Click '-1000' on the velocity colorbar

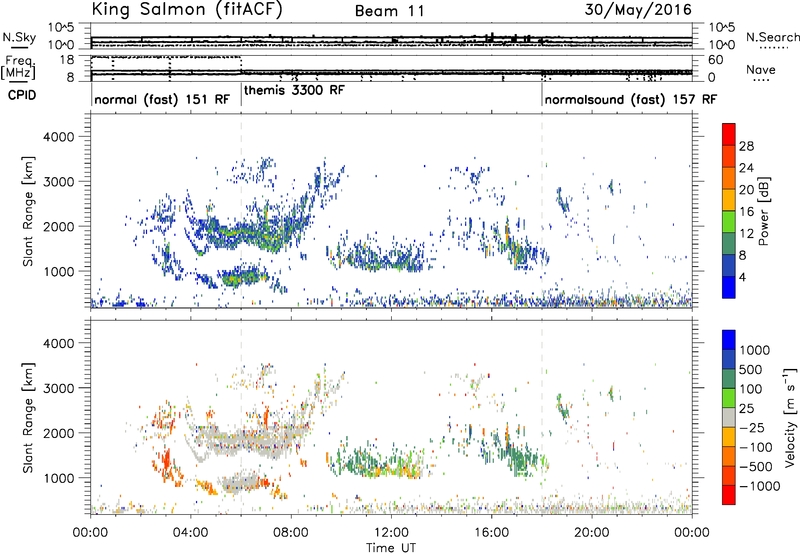click(x=760, y=486)
